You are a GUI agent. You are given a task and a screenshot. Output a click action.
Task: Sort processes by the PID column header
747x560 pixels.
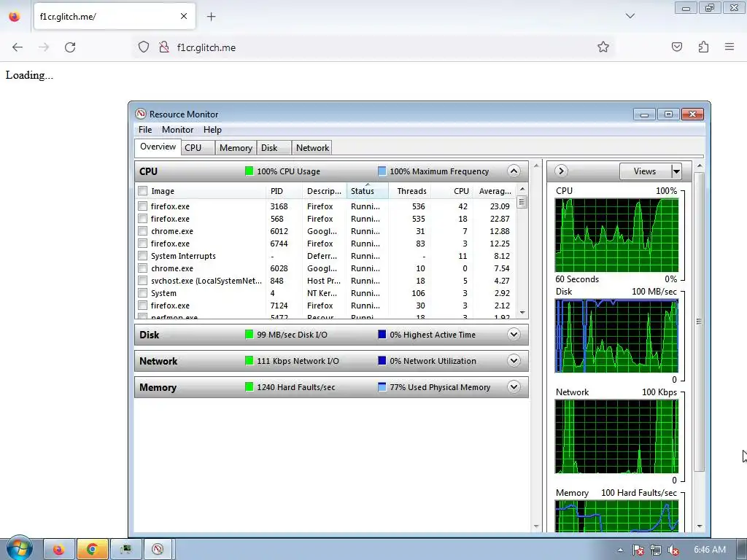[284, 191]
